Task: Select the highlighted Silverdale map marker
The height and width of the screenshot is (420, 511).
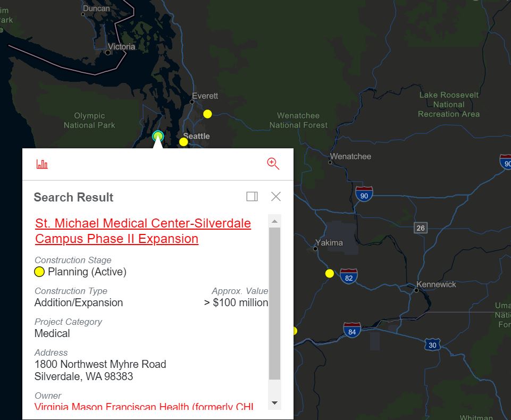Action: (x=158, y=136)
